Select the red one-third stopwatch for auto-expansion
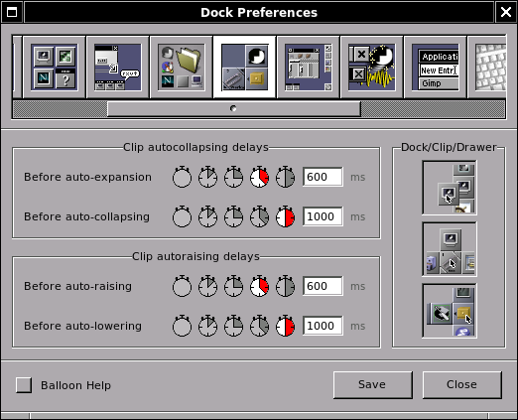Screen dimensions: 518x420 coord(259,177)
